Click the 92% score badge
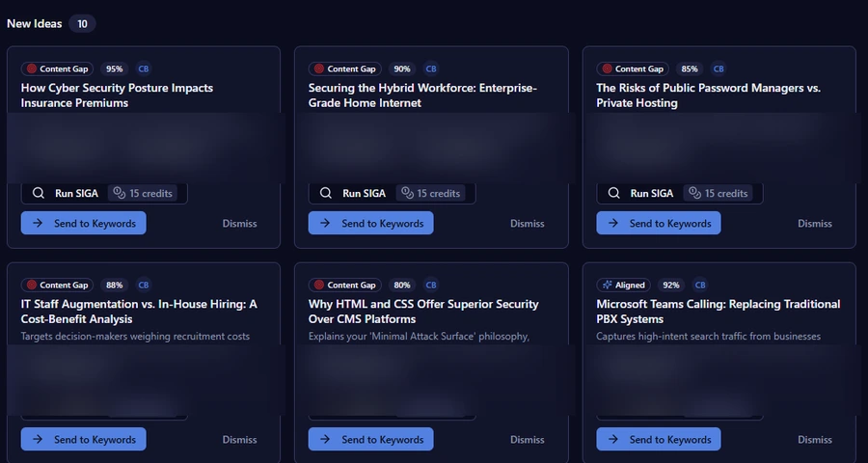Screen dimensions: 868x463 pos(671,285)
